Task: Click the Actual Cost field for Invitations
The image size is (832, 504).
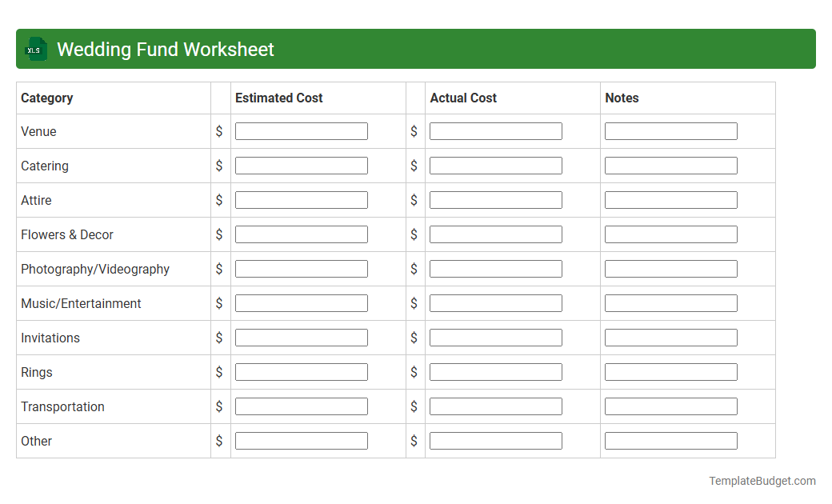Action: pos(495,337)
